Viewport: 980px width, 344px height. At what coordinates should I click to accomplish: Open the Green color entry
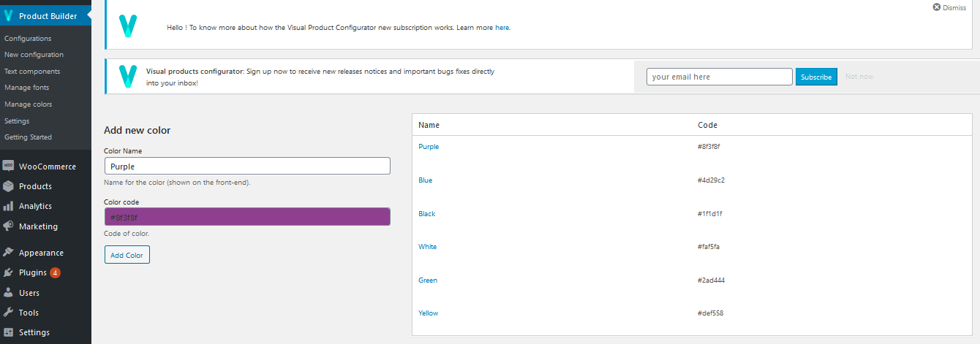[x=428, y=280]
